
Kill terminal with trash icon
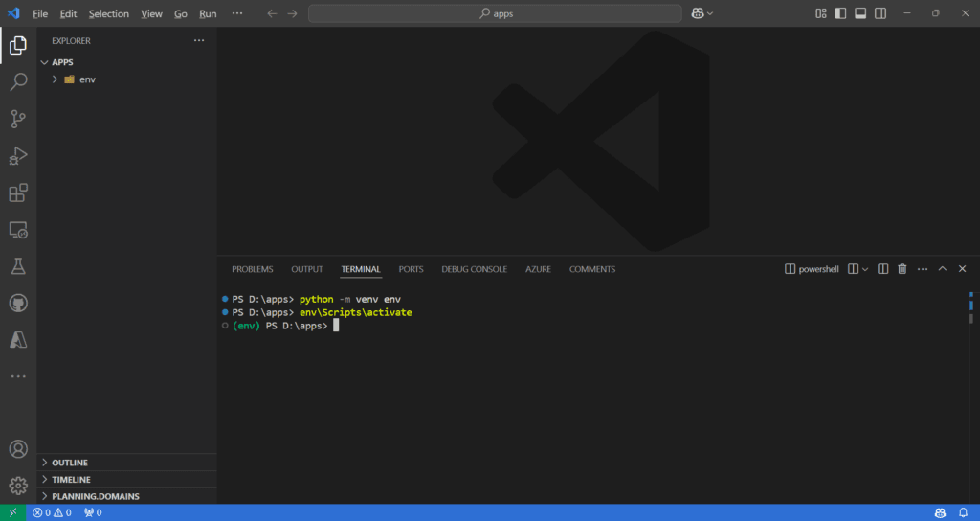[902, 269]
